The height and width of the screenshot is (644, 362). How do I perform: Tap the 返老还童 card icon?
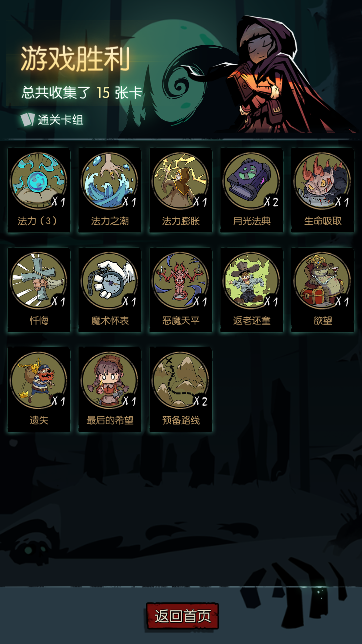(x=251, y=280)
